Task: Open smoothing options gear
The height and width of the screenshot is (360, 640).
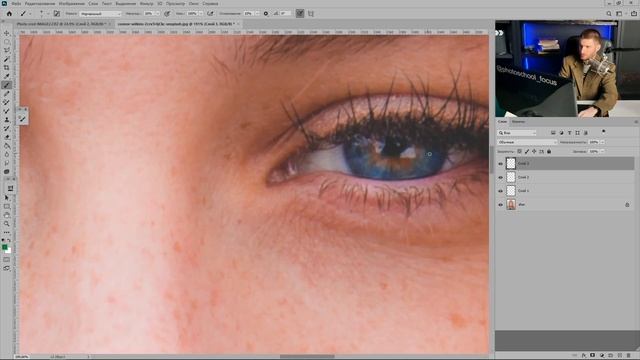Action: [266, 13]
